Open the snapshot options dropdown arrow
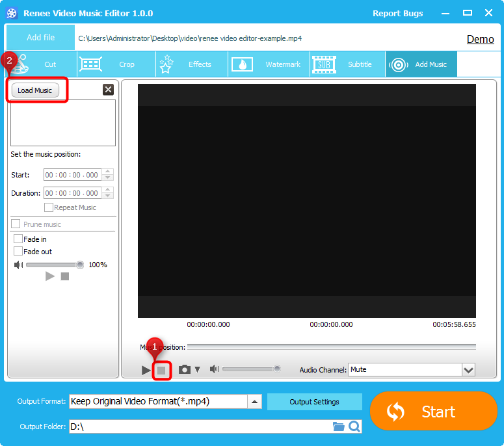Viewport: 504px width, 446px height. click(x=198, y=370)
